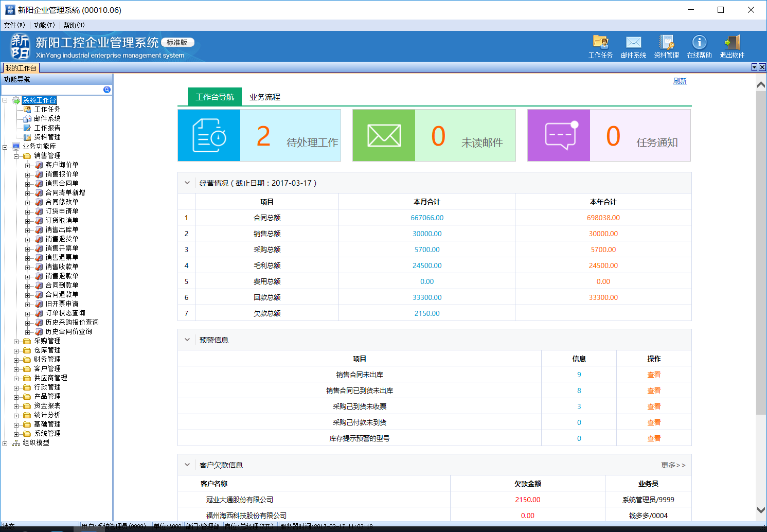Collapse the 系统工作台 tree node
Screen dimensions: 767x532
coord(5,100)
